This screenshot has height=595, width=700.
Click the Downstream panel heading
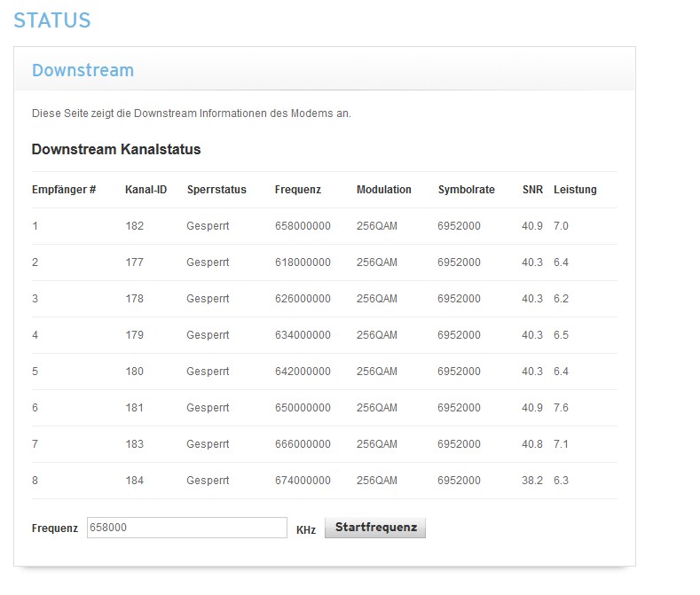click(x=83, y=70)
